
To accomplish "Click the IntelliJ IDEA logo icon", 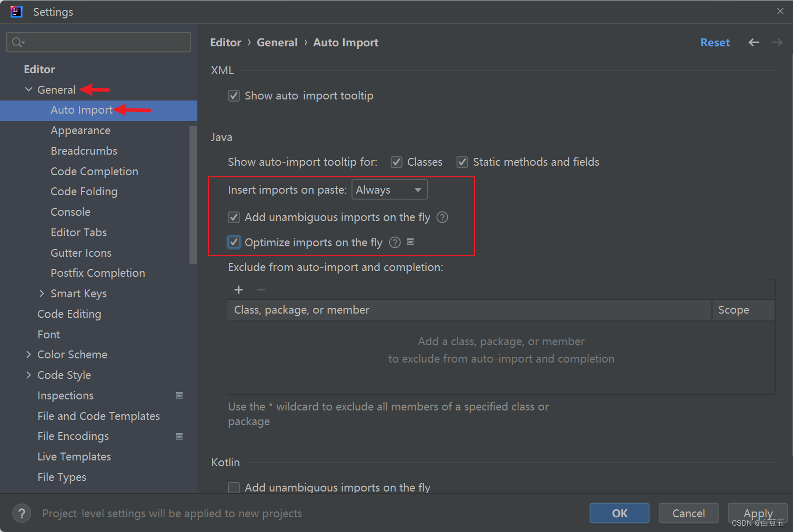I will [16, 12].
